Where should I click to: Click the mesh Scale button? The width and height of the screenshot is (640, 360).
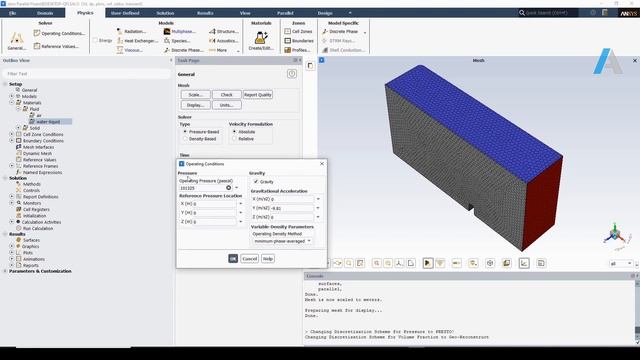(196, 95)
